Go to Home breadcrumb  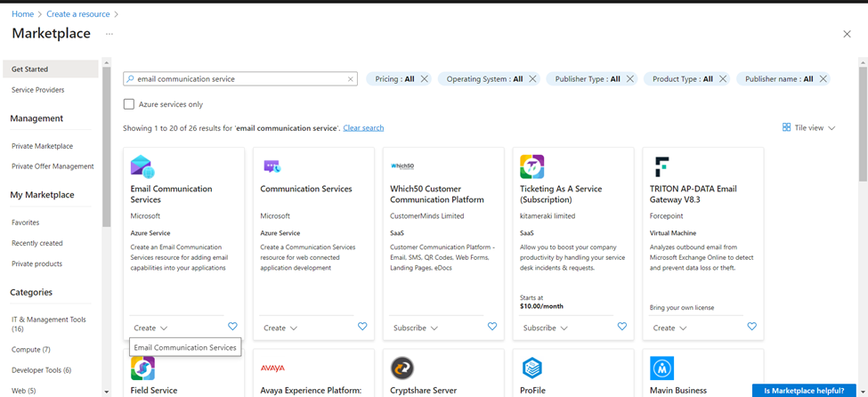coord(22,14)
